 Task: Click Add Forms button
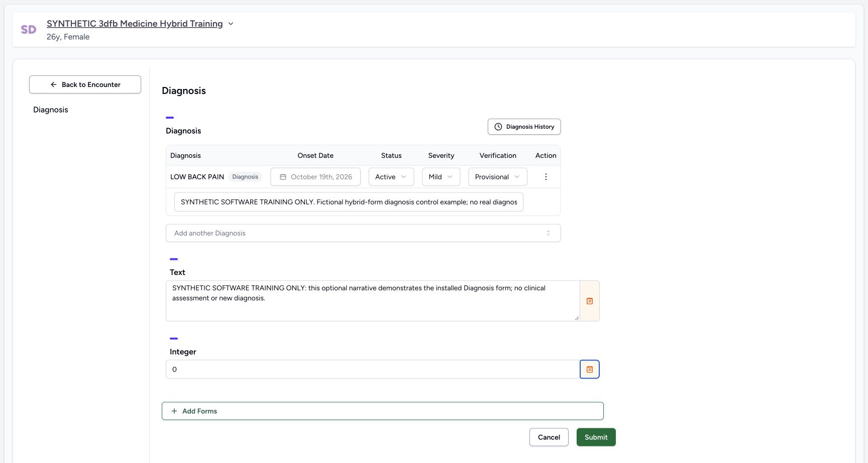point(383,411)
